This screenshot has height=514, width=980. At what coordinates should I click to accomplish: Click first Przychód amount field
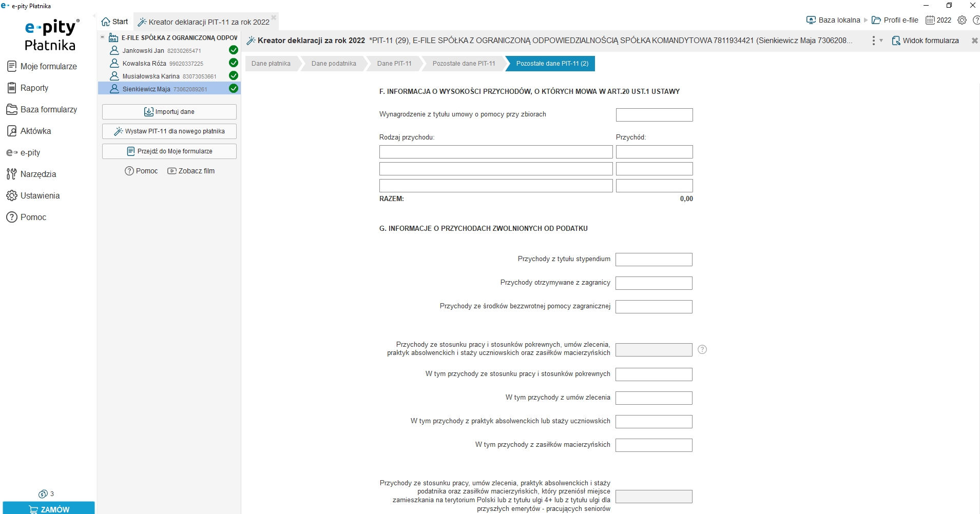[x=654, y=152]
